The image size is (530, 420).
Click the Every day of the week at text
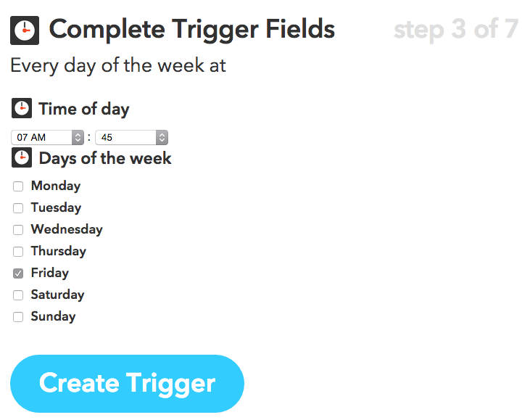118,65
